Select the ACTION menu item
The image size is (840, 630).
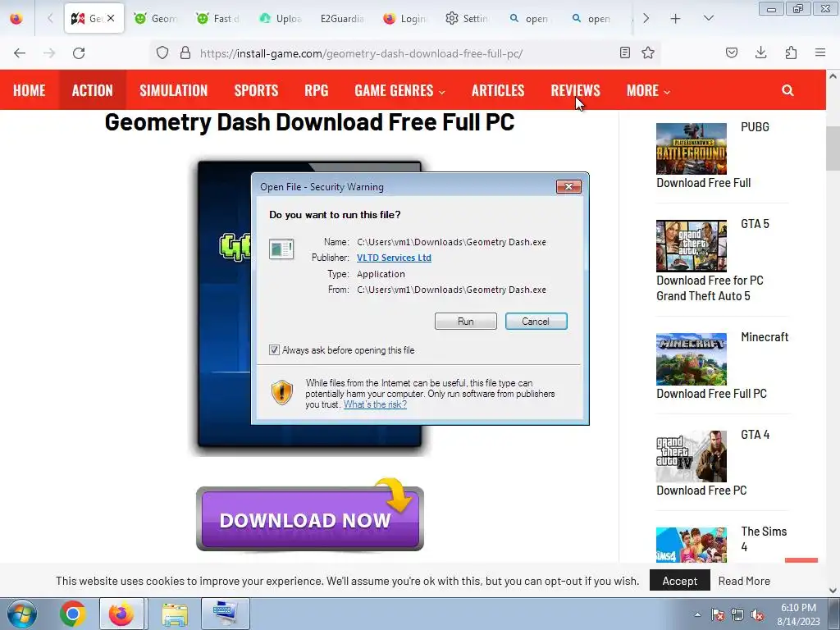[92, 90]
